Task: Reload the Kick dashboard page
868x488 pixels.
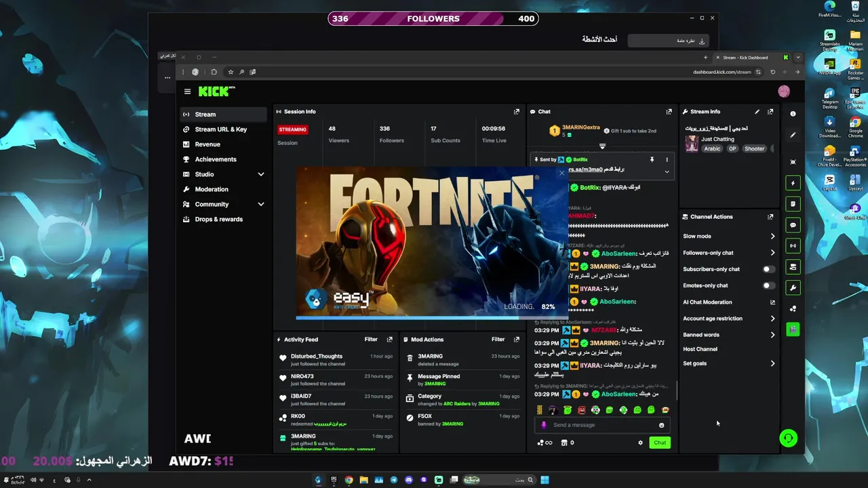Action: pyautogui.click(x=772, y=72)
